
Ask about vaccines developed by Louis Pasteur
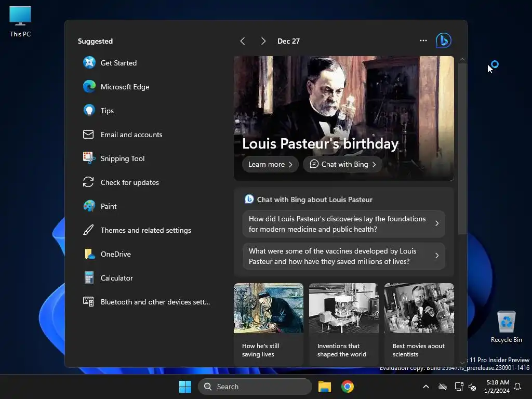pos(344,256)
